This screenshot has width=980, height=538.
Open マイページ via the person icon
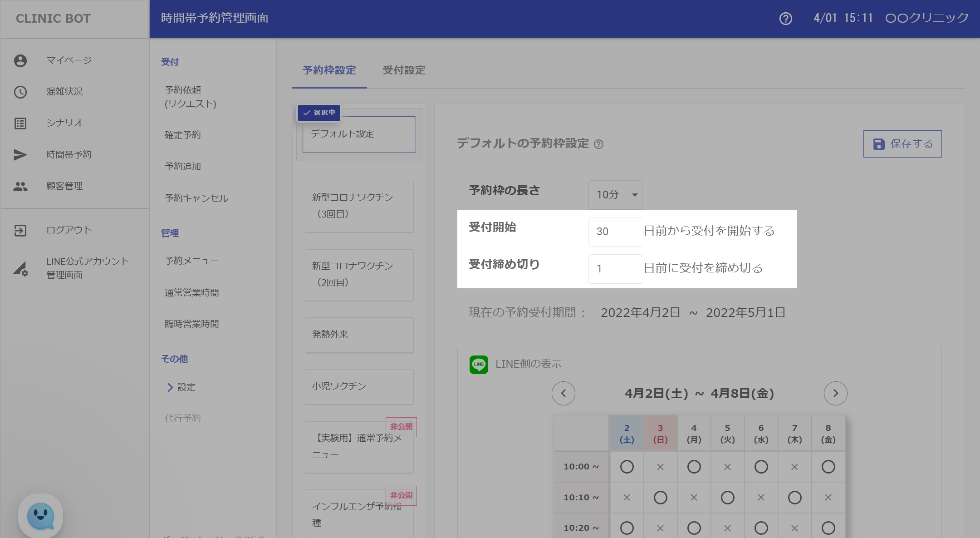coord(20,61)
